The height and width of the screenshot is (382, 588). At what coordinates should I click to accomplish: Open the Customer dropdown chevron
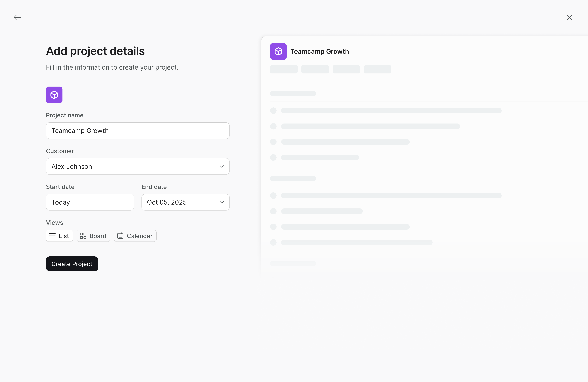[222, 166]
